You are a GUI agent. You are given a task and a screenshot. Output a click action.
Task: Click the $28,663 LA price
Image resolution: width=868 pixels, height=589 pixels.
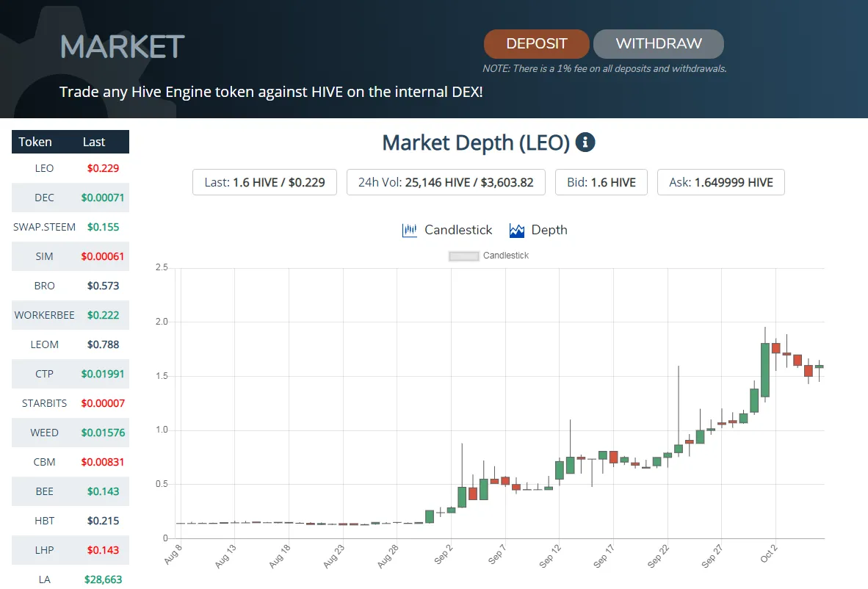click(x=103, y=579)
